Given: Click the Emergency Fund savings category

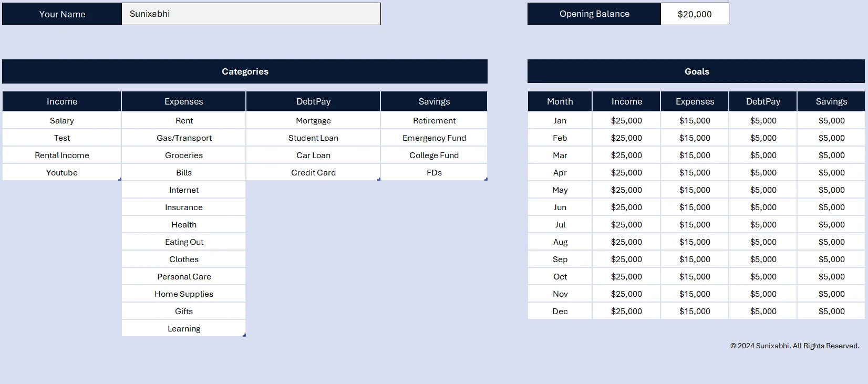Looking at the screenshot, I should (x=434, y=138).
